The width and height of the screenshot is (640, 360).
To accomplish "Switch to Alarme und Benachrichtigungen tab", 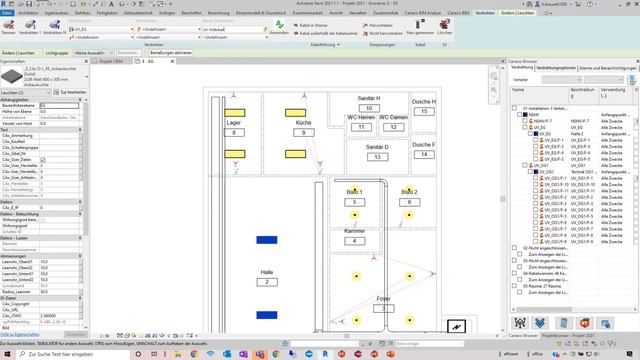I will pos(608,68).
